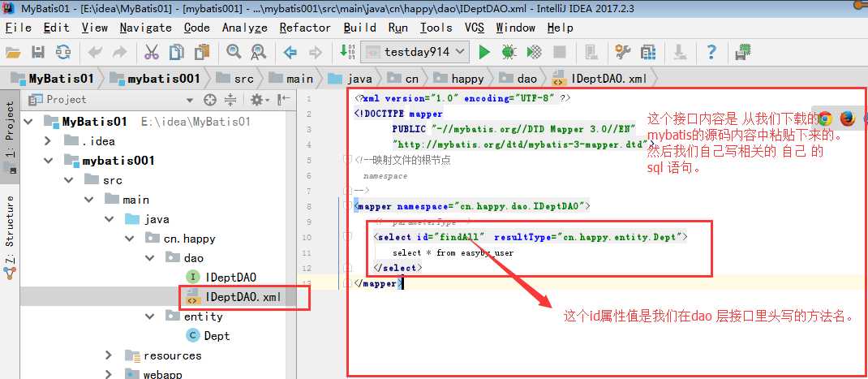The image size is (868, 379).
Task: Click Scroll from Source target icon
Action: click(x=210, y=100)
